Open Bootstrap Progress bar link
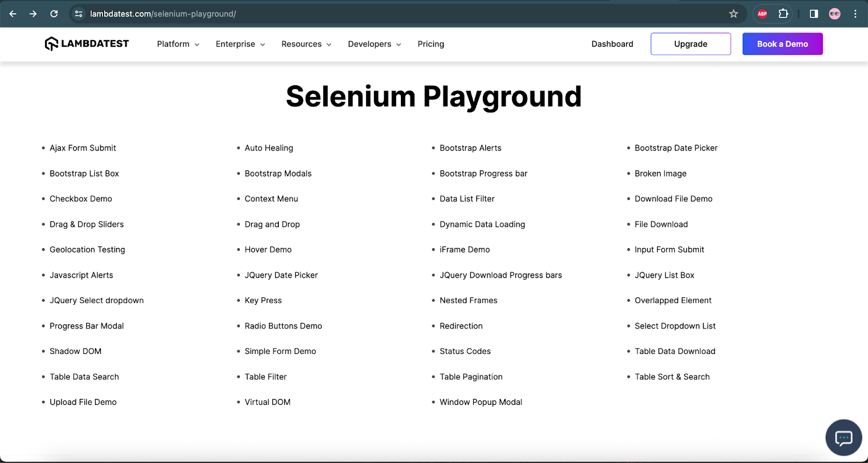Image resolution: width=868 pixels, height=463 pixels. point(483,173)
